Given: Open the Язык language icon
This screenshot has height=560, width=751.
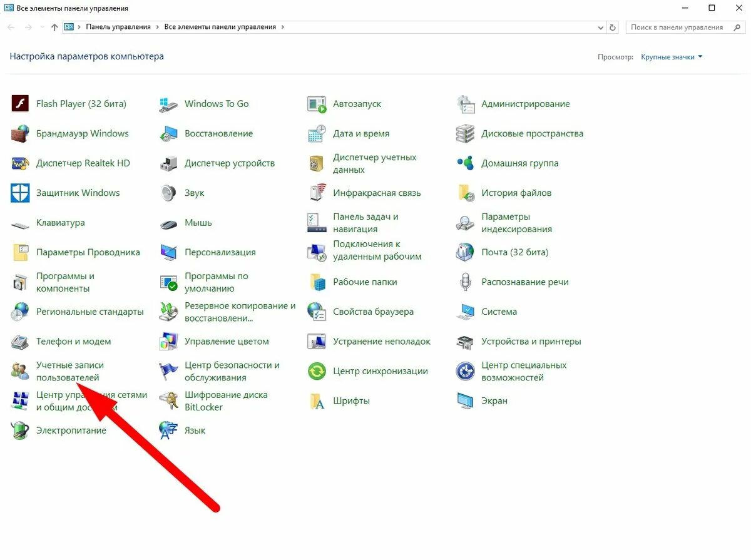Looking at the screenshot, I should (168, 430).
